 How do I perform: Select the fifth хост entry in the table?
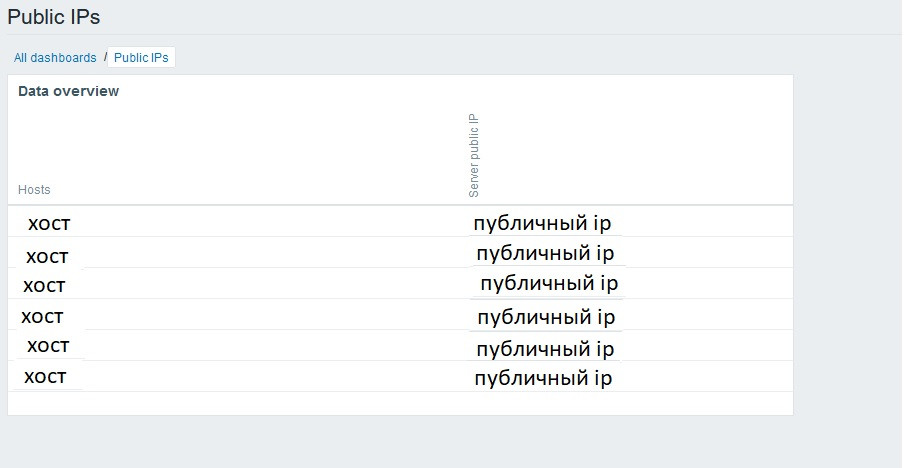point(48,346)
